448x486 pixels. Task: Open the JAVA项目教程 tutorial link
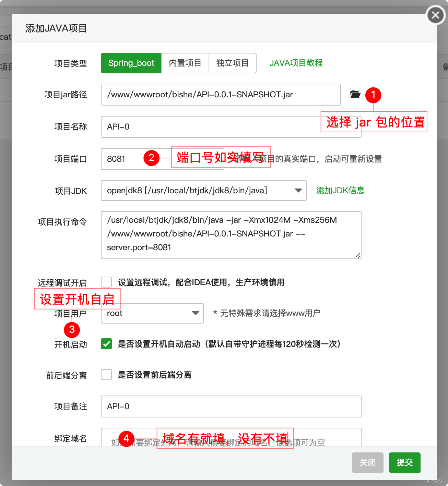[x=296, y=63]
